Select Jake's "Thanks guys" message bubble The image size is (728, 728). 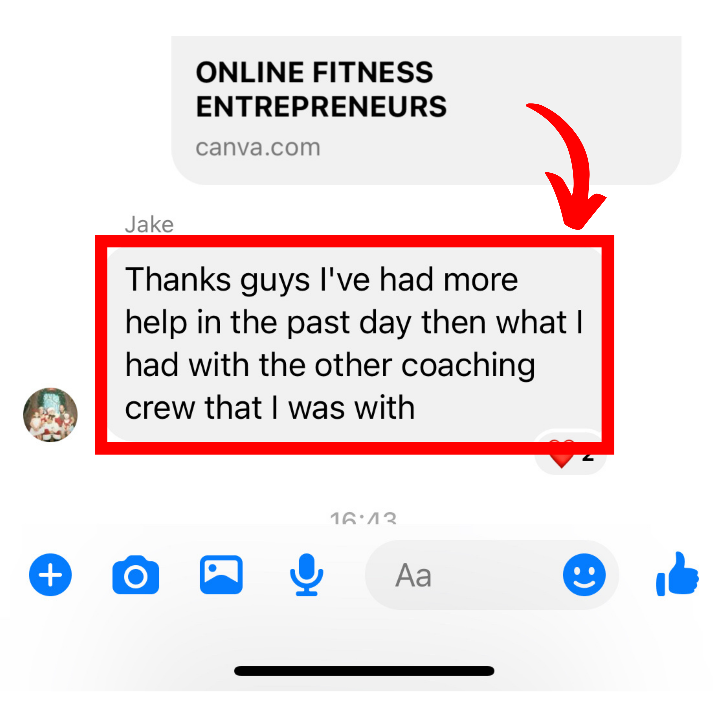pos(354,344)
